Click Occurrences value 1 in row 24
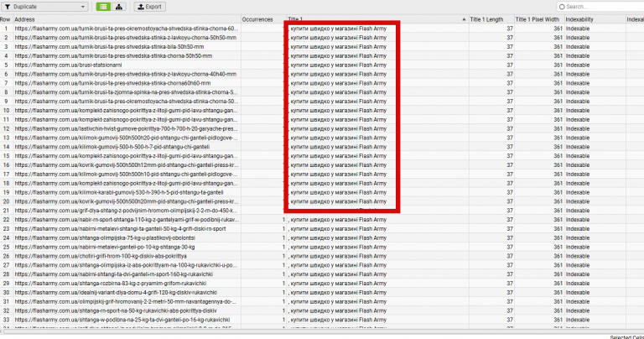Screen dimensions: 644x339 (283, 238)
